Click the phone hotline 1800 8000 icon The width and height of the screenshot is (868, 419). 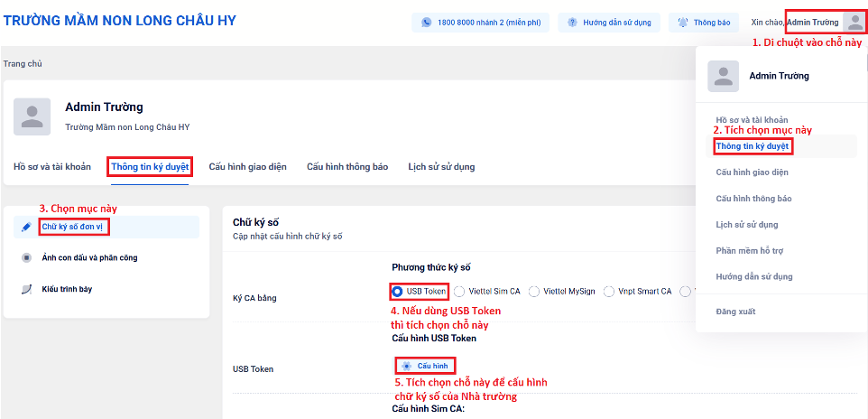pos(427,22)
